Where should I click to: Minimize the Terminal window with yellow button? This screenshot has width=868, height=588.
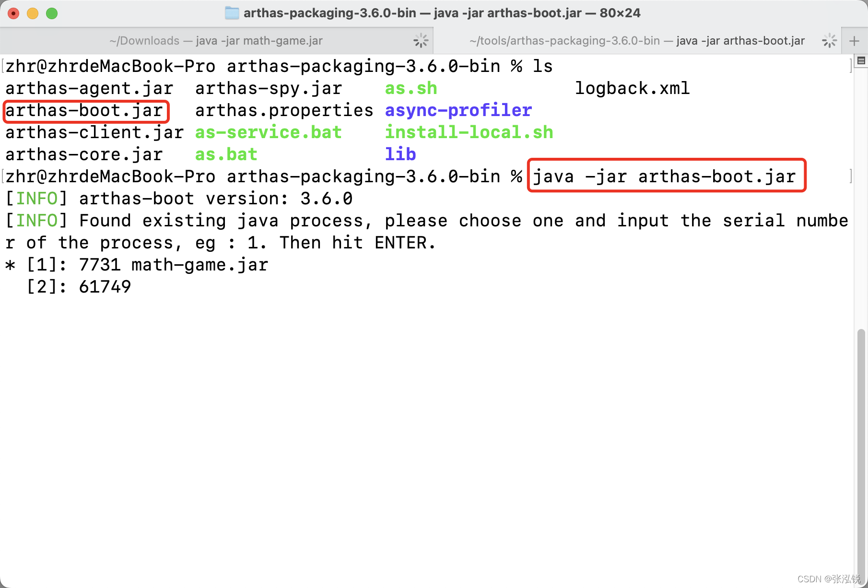pyautogui.click(x=33, y=13)
